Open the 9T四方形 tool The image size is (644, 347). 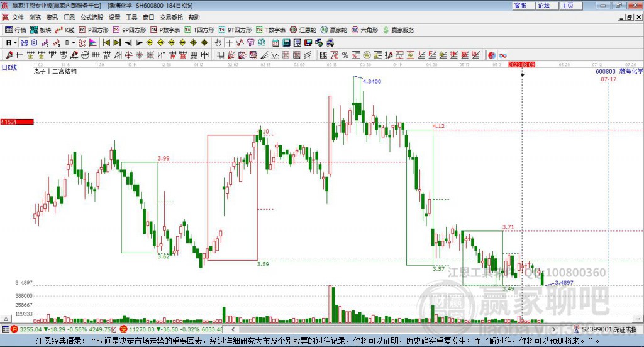[x=235, y=30]
